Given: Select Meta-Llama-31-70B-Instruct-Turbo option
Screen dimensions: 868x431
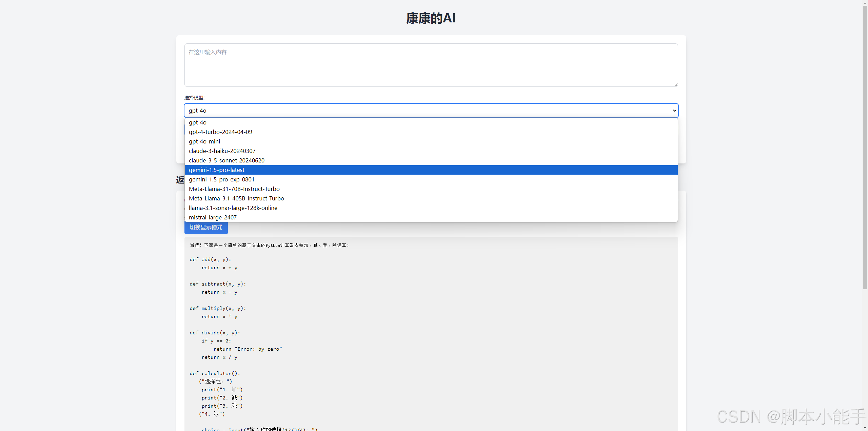Looking at the screenshot, I should click(234, 189).
